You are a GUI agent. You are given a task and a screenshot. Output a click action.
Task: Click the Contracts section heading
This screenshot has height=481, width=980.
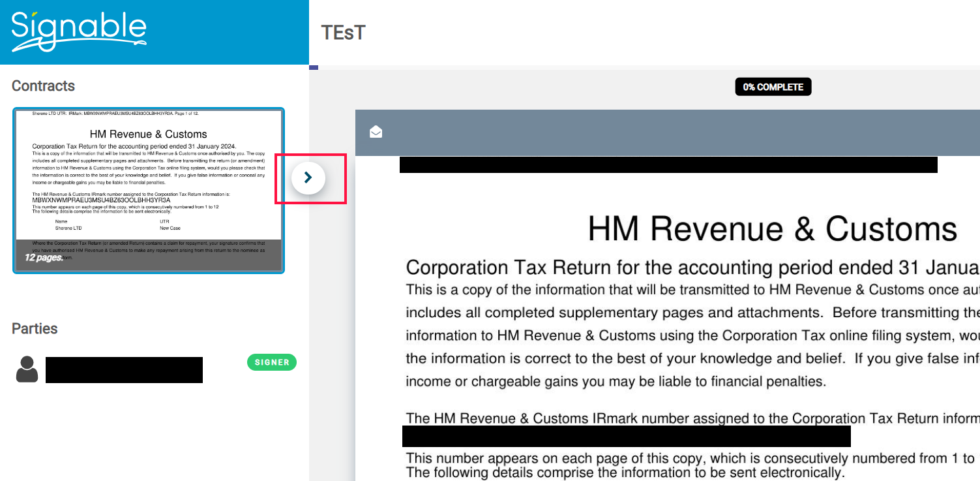43,86
